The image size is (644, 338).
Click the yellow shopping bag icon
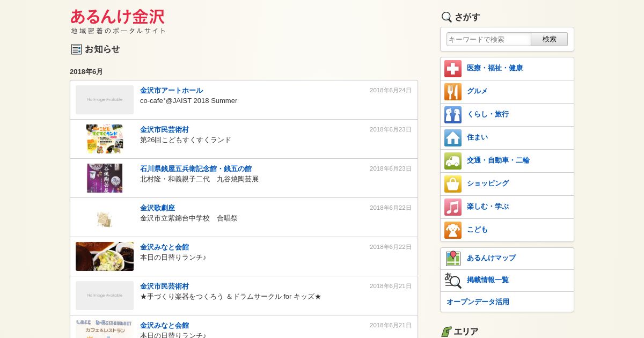click(x=453, y=184)
